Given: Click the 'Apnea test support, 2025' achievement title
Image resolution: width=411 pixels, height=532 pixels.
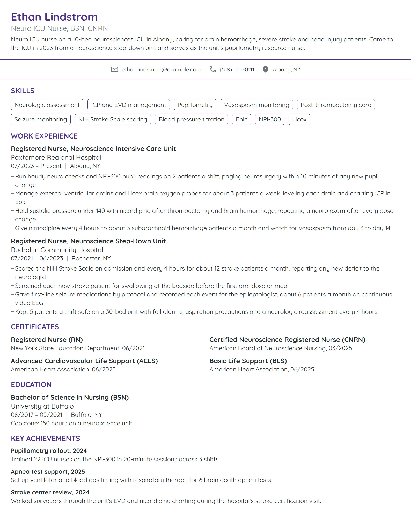Looking at the screenshot, I should tap(48, 472).
